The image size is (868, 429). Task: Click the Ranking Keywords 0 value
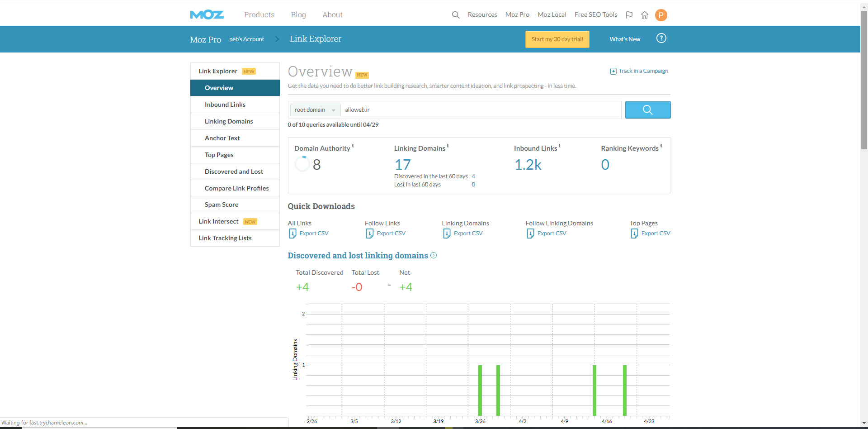(605, 165)
